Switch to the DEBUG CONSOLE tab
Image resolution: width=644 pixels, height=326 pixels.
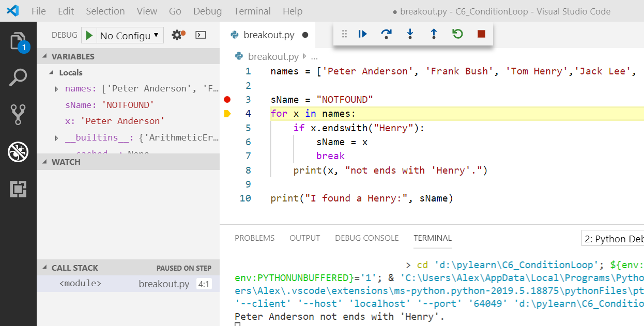click(366, 238)
